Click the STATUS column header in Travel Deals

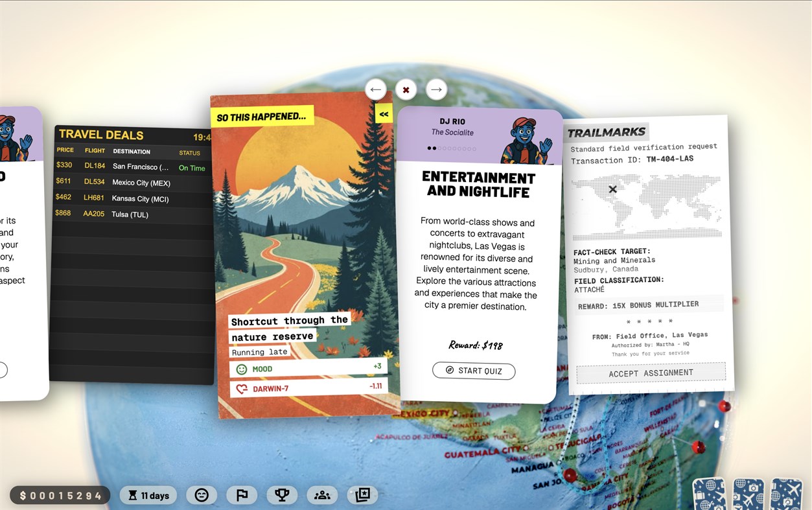click(x=190, y=153)
